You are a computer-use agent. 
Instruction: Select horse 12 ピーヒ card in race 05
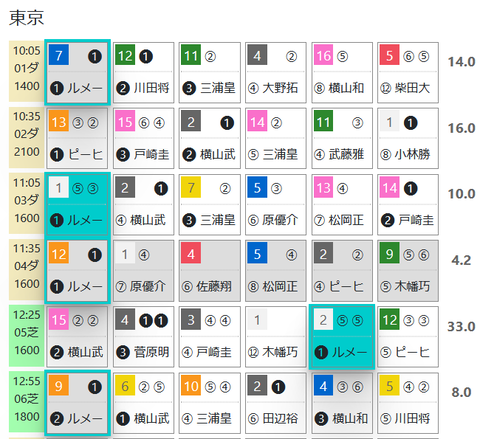408,337
